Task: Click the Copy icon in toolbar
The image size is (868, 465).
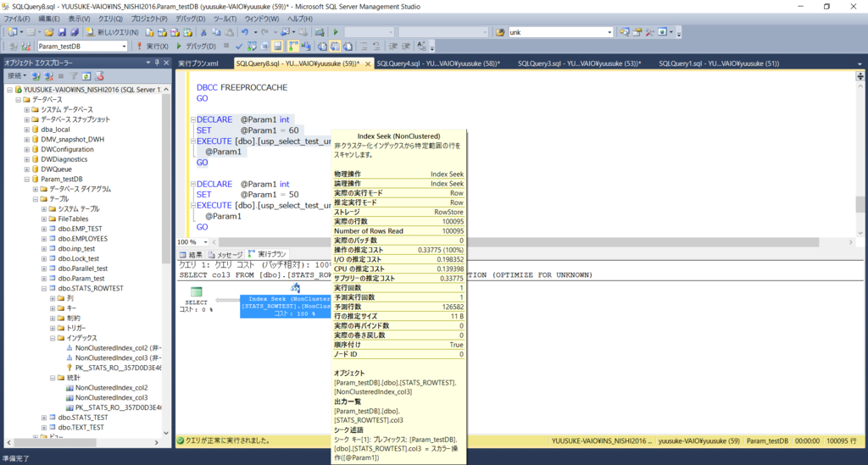Action: [216, 32]
